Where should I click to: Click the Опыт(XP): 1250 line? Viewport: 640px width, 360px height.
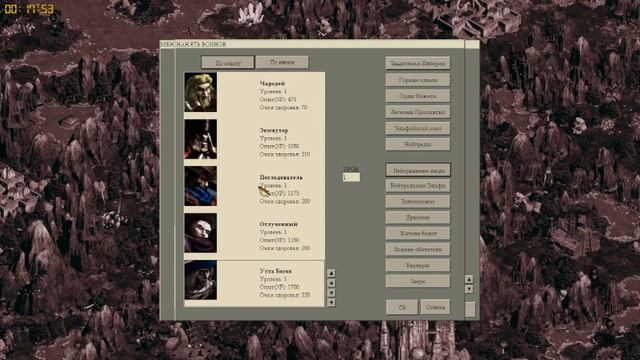[279, 240]
